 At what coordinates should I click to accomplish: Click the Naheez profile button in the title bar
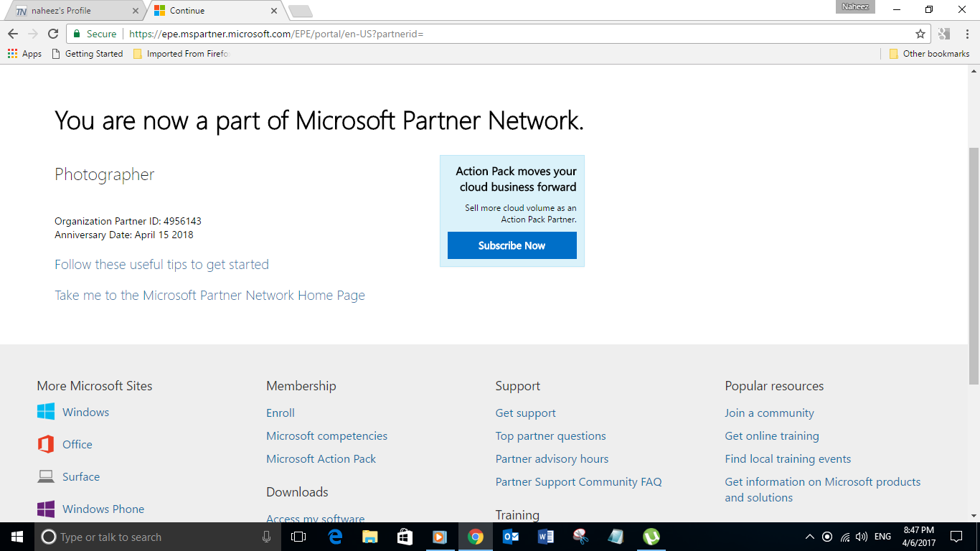point(855,6)
